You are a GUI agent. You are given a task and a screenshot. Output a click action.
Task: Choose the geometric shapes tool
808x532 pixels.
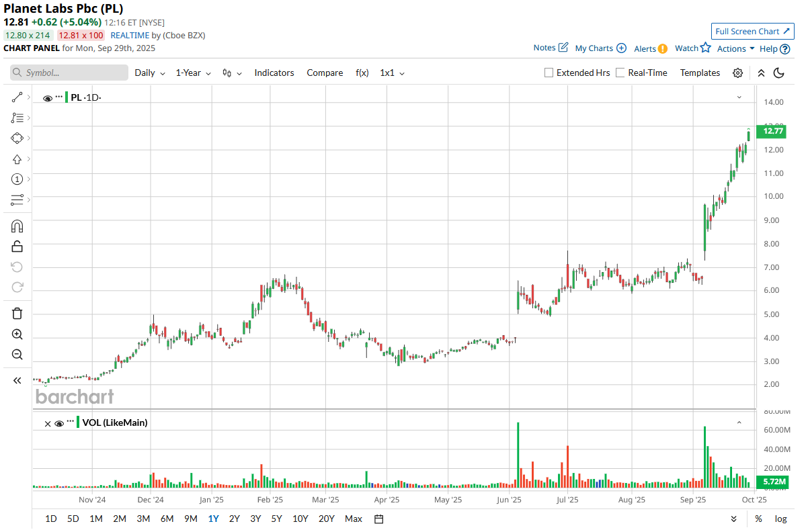[17, 138]
